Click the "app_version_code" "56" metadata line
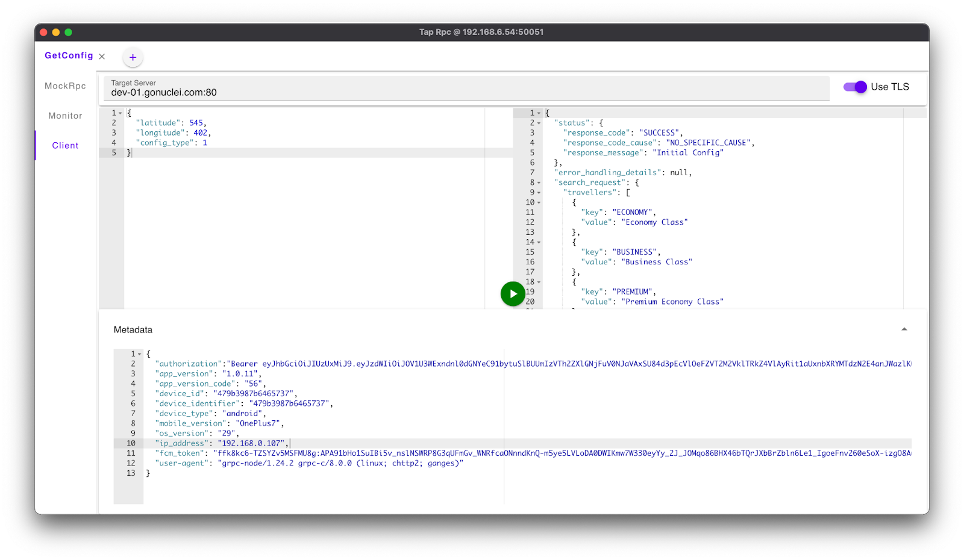Viewport: 964px width, 560px height. pos(210,384)
